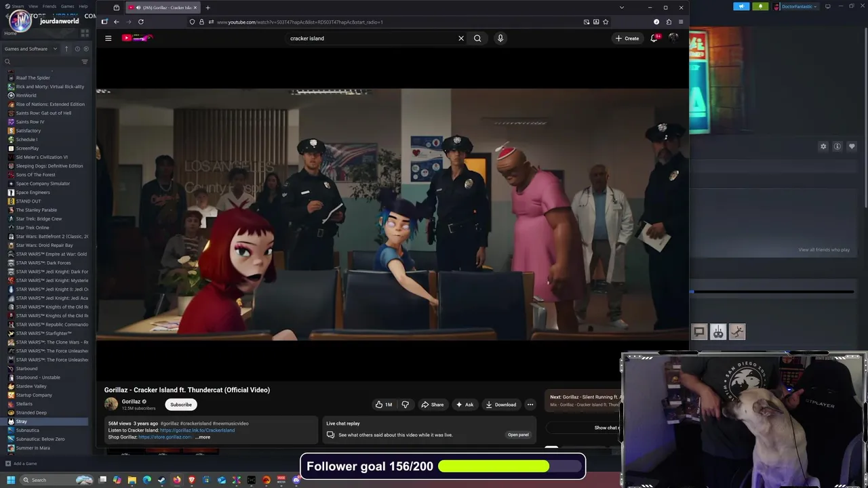
Task: Open the Create dropdown on YouTube
Action: coord(627,38)
